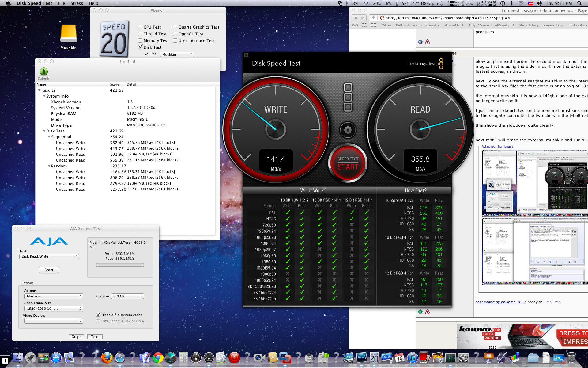Toggle Disable file system cache

(98, 315)
